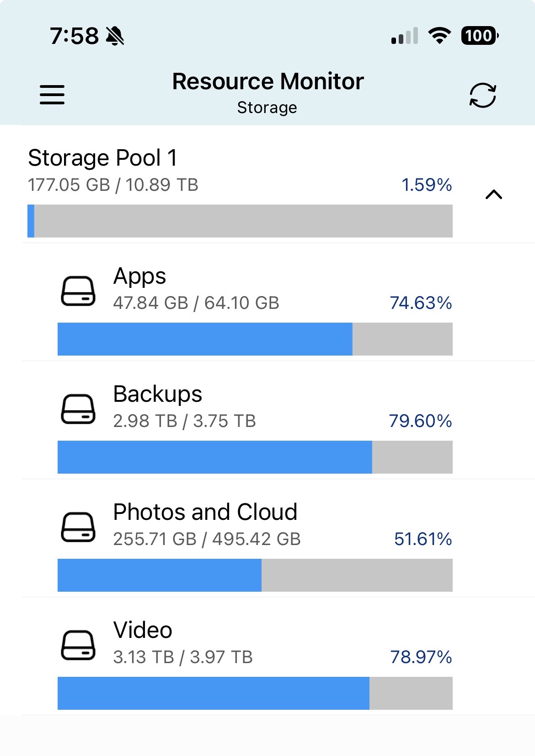Tap the Backups volume drive icon
Screen dimensions: 535x756
(78, 409)
